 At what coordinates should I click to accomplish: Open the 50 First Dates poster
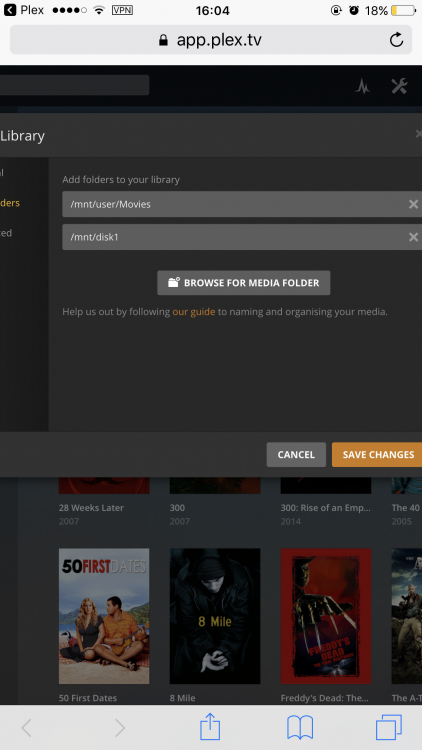coord(104,616)
